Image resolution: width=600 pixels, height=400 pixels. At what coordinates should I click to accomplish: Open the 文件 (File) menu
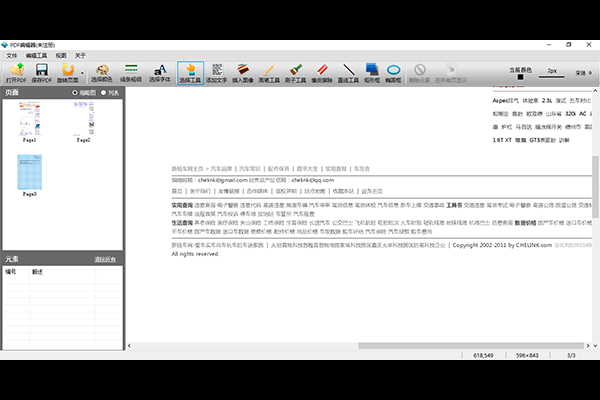(12, 56)
